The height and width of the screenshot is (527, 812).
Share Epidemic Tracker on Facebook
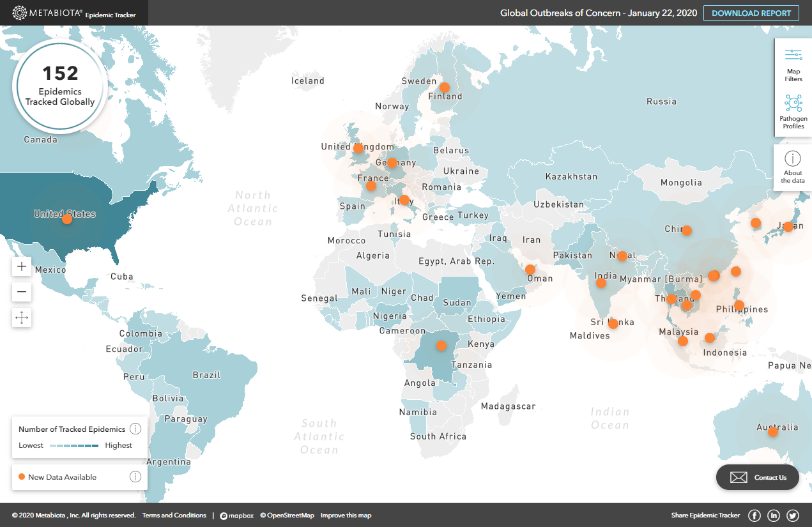pyautogui.click(x=754, y=516)
